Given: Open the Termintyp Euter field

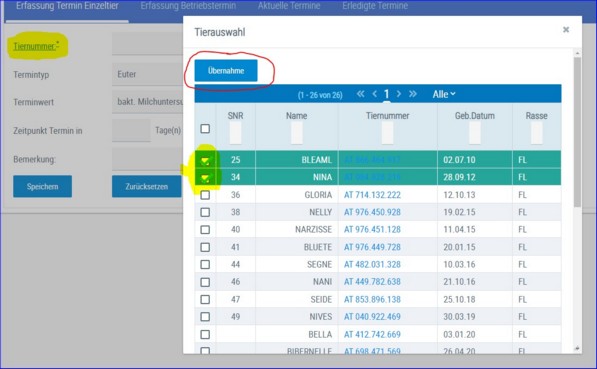Looking at the screenshot, I should coord(148,74).
